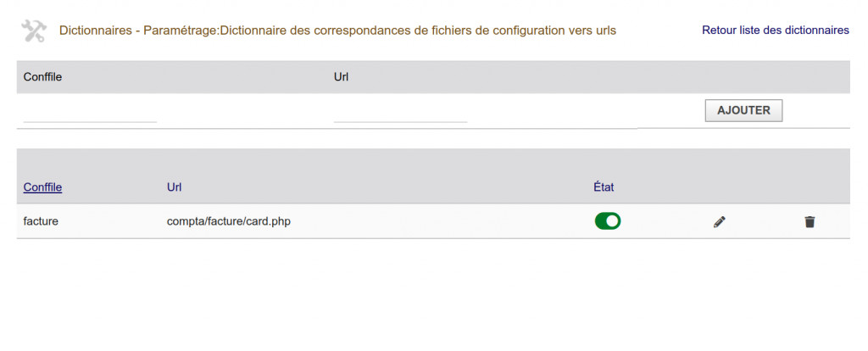Edit the facture entry with pencil icon
The image size is (868, 351).
click(x=720, y=222)
